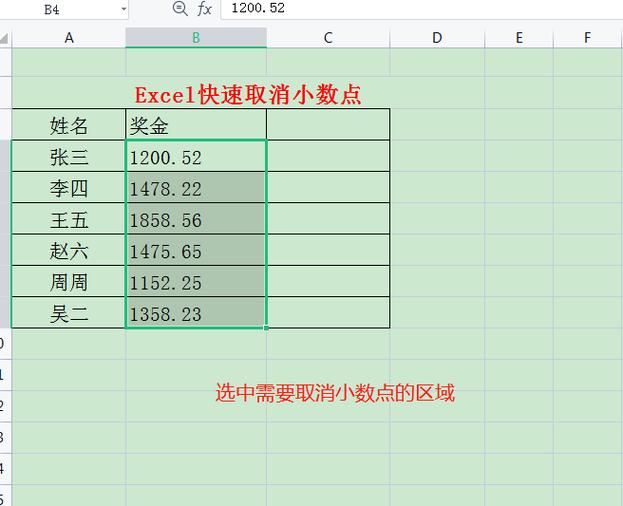Image resolution: width=623 pixels, height=506 pixels.
Task: Select the cell with value 1200.52
Action: (196, 156)
